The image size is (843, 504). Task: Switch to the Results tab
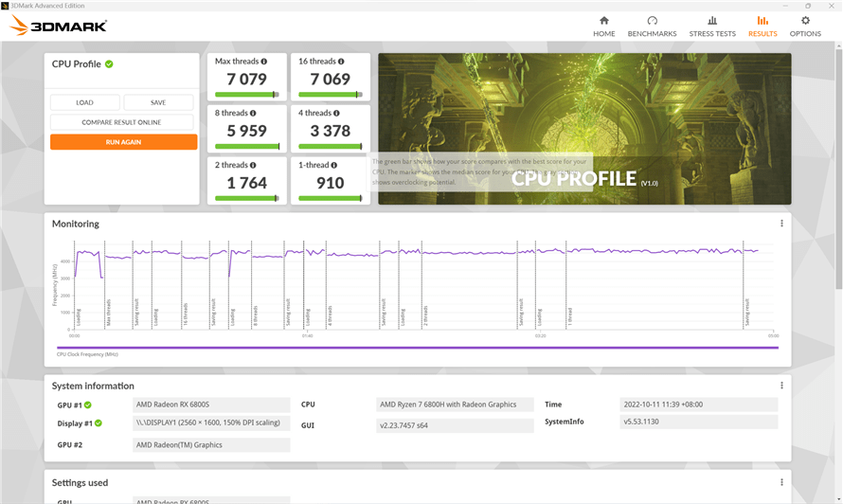(x=762, y=26)
